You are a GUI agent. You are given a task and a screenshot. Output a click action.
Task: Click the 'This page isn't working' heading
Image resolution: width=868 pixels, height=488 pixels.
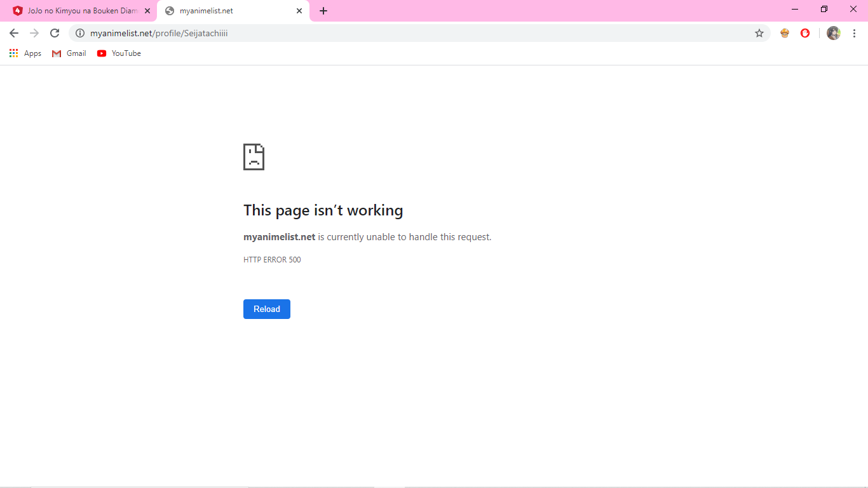323,210
